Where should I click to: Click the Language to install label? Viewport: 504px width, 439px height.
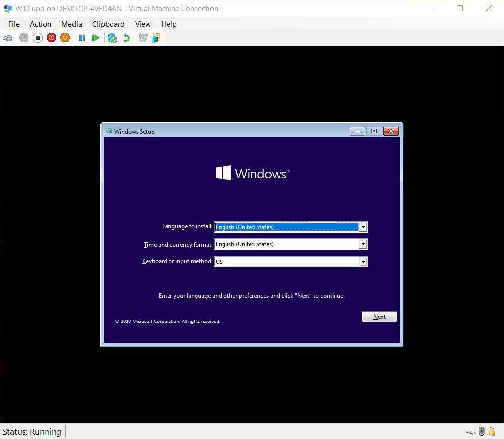point(187,226)
